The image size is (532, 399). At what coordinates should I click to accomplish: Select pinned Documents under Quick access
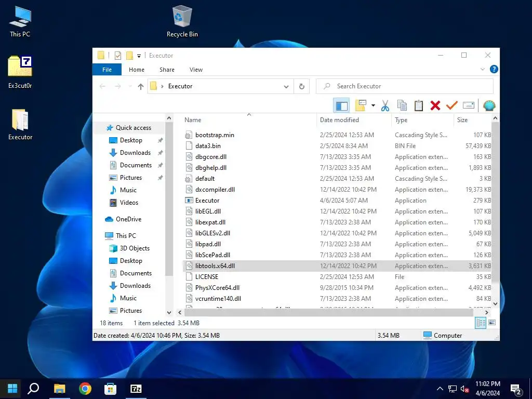click(x=136, y=165)
